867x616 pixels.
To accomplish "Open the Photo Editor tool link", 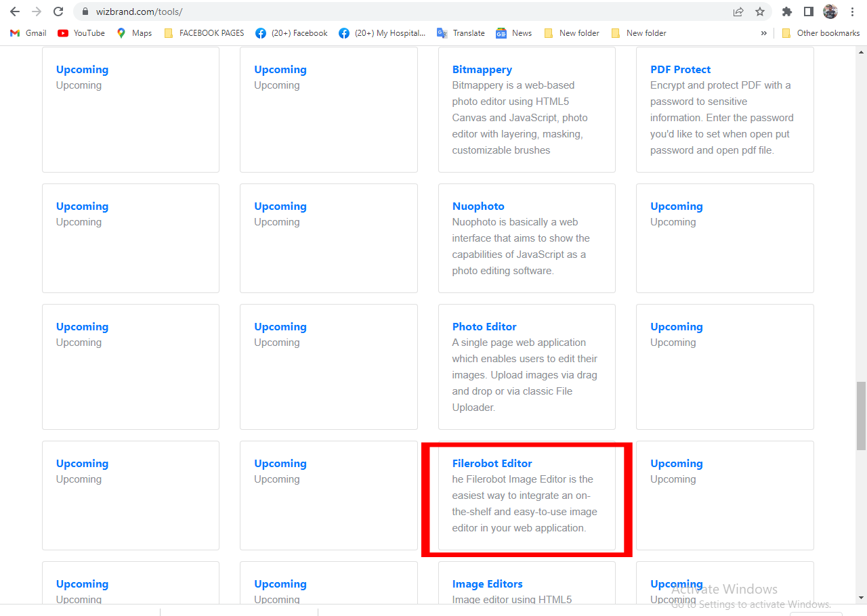I will [x=484, y=326].
